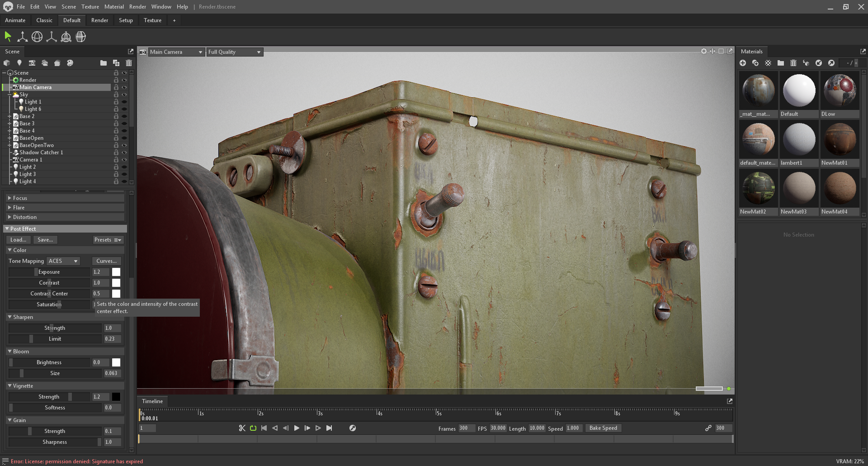Select the Rotate gizmo tool

pos(37,36)
